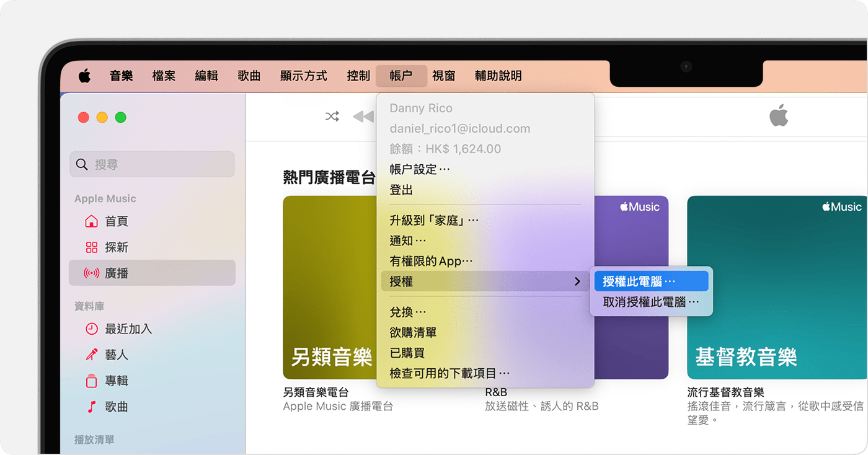868x455 pixels.
Task: Click the R&B station title text
Action: coord(496,392)
